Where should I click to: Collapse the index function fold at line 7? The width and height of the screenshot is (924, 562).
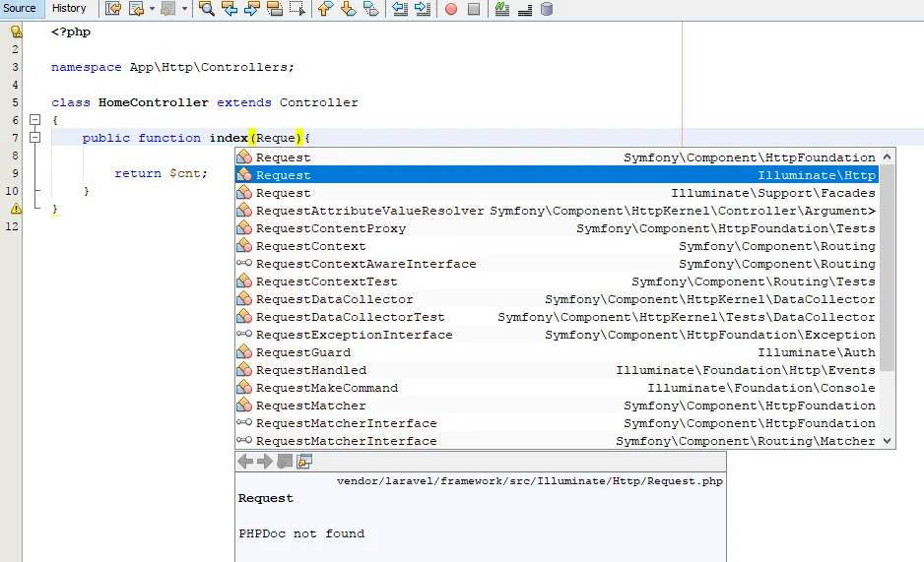tap(35, 138)
